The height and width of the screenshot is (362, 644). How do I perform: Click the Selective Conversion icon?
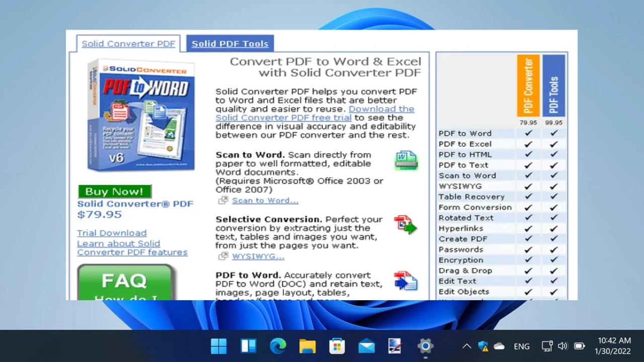(406, 224)
